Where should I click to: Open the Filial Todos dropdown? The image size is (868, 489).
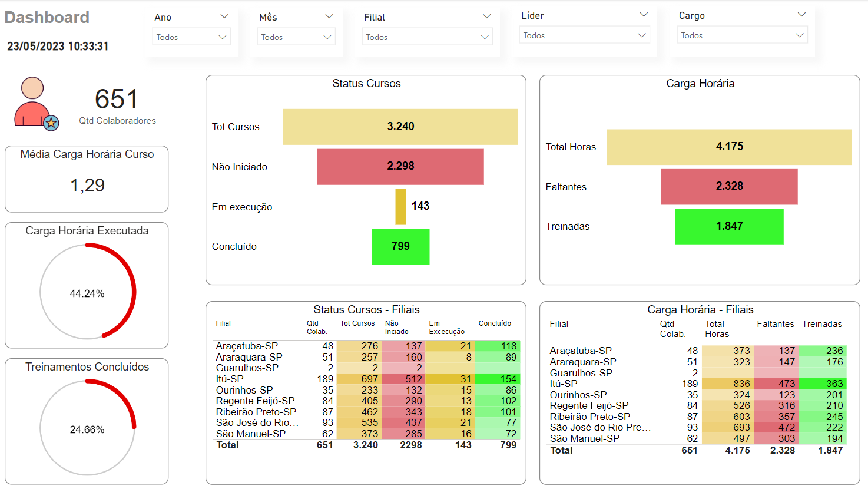pyautogui.click(x=427, y=37)
